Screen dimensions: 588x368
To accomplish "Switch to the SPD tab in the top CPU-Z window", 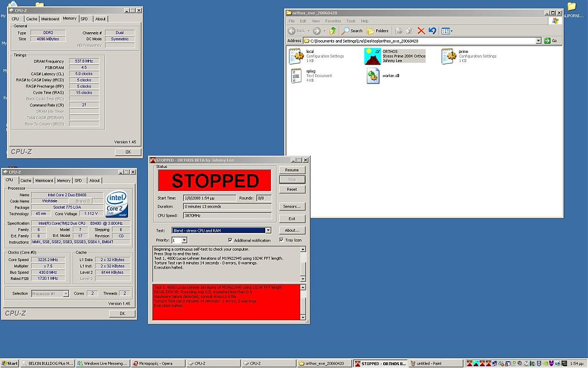I will 84,19.
